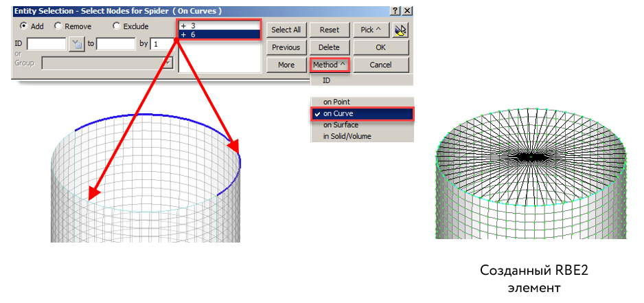The height and width of the screenshot is (303, 644).
Task: Choose 'on Point' in Method menu
Action: click(362, 102)
